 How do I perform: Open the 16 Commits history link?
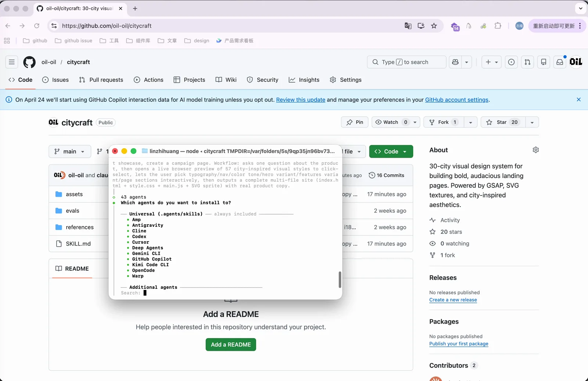[x=386, y=175]
